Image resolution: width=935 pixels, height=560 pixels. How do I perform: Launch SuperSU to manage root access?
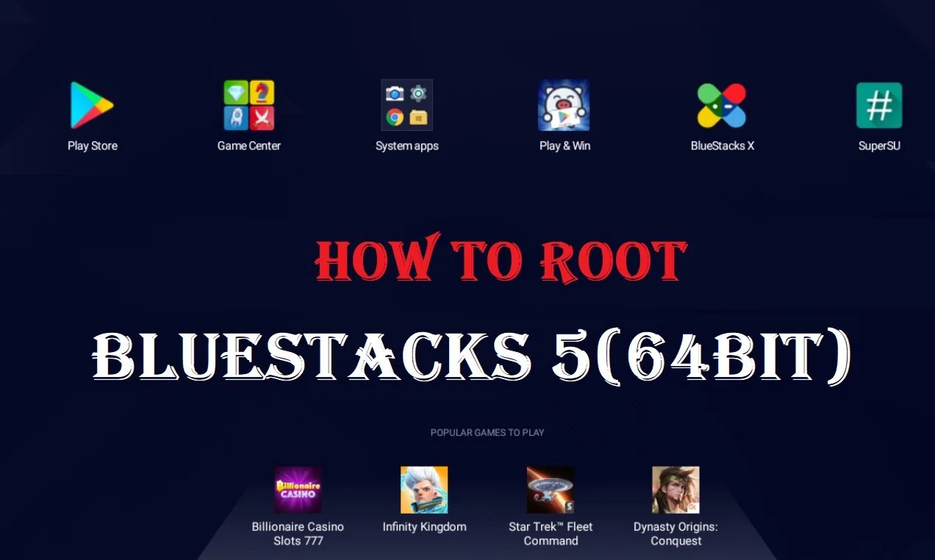point(879,104)
